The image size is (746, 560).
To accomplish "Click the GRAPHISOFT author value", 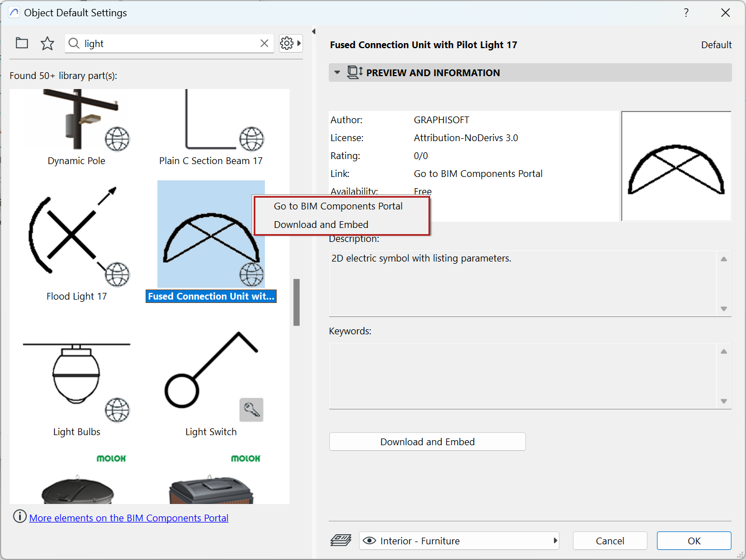I will click(x=441, y=120).
